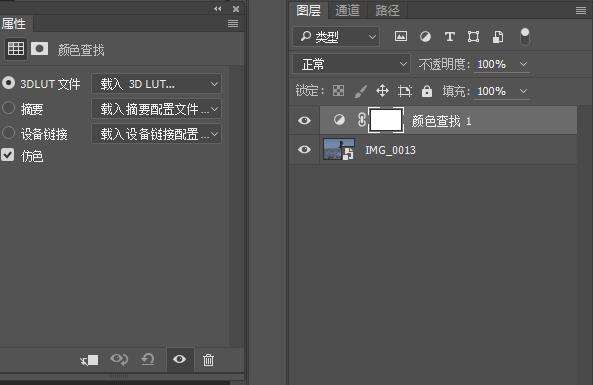Lock artboard nesting icon

(405, 91)
